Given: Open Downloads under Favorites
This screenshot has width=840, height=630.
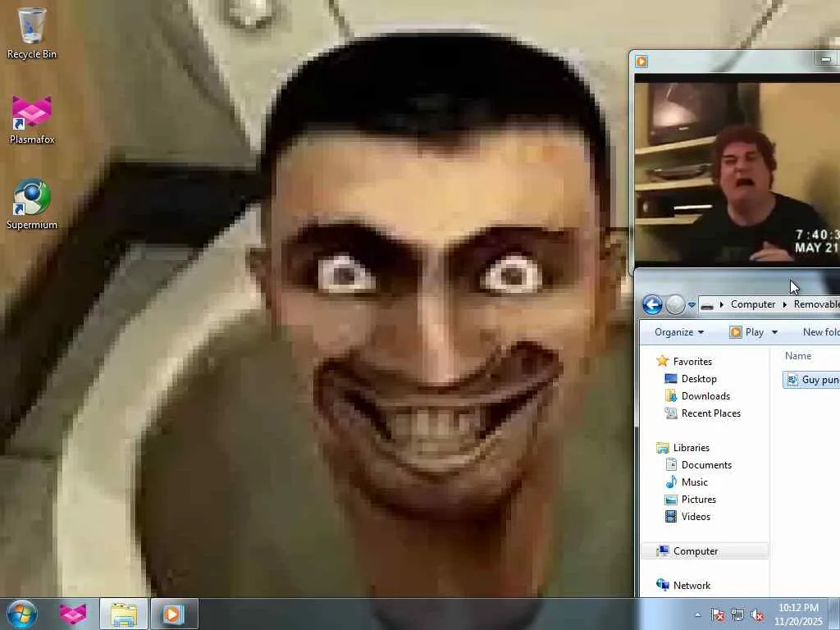Looking at the screenshot, I should (705, 396).
